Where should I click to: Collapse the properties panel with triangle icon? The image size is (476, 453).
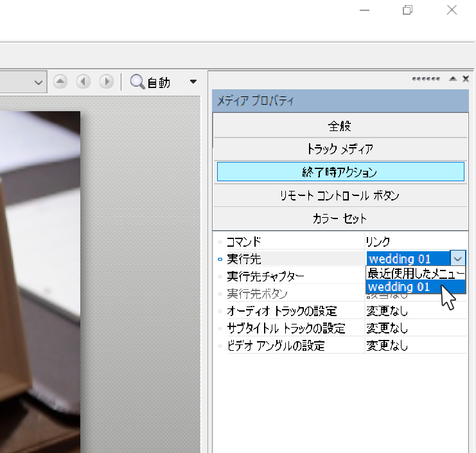click(453, 78)
